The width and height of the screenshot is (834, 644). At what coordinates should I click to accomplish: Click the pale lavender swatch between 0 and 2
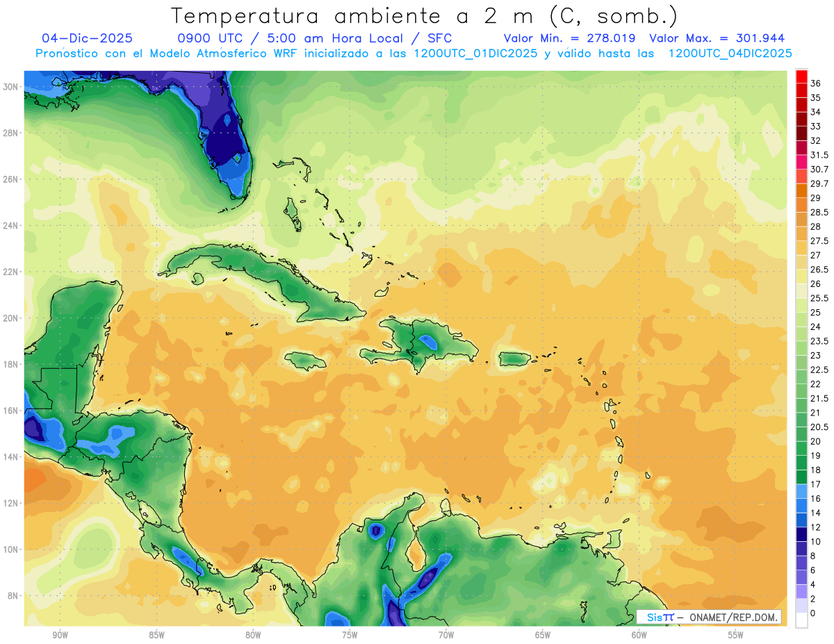(x=801, y=606)
